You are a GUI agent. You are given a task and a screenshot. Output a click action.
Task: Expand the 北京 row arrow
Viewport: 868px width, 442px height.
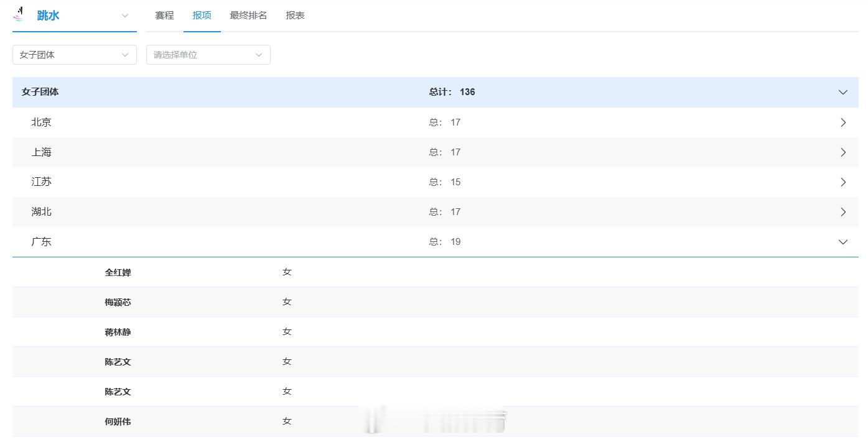[843, 122]
